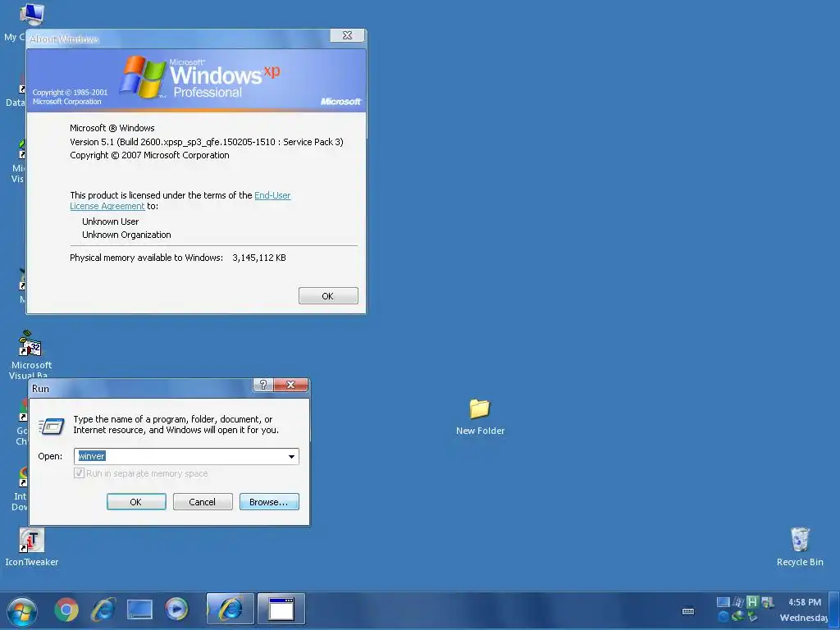Click the system clock showing 4:58 PM
This screenshot has height=630, width=840.
805,602
